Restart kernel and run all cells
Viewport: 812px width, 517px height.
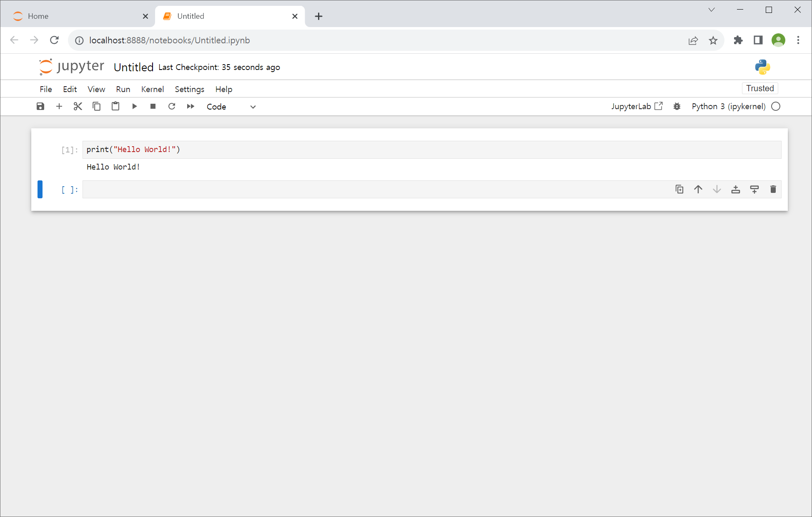(x=190, y=107)
